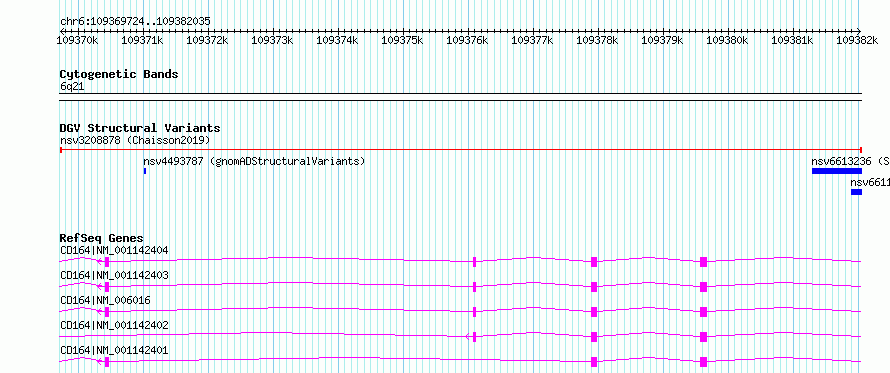This screenshot has width=890, height=373.
Task: Select the 109377k ruler label
Action: tap(532, 40)
